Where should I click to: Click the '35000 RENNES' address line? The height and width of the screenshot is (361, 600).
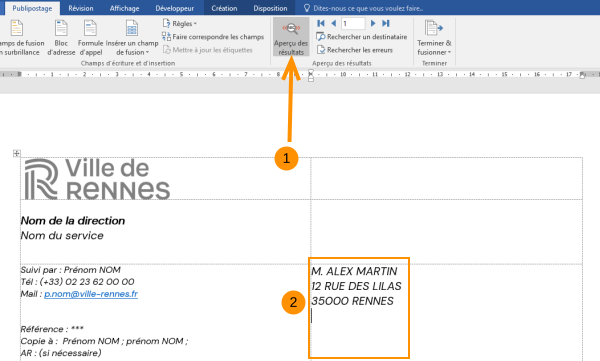click(x=352, y=301)
